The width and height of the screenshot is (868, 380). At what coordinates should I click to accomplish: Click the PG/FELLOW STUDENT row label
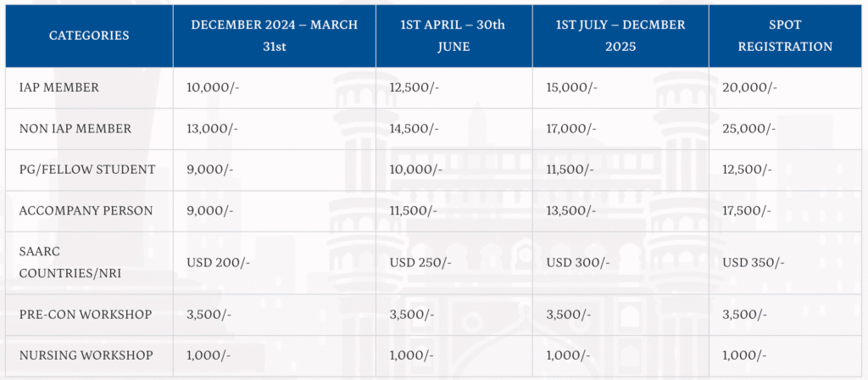87,170
